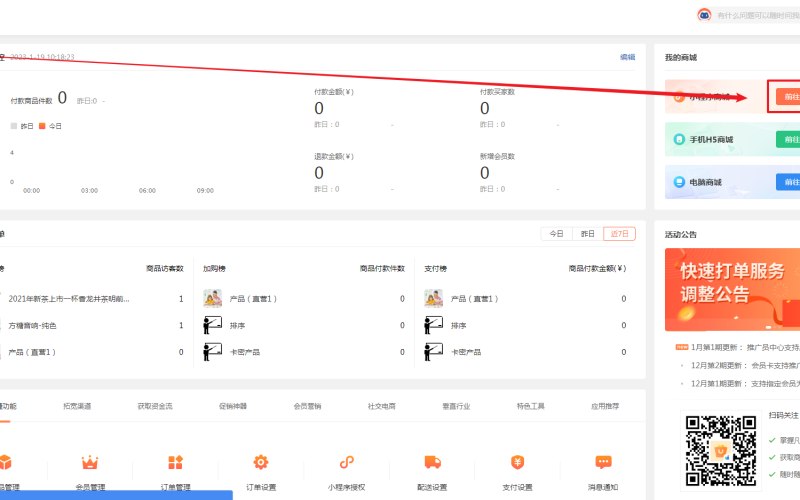Click product 2021年新茶上市 in visitor ranking
800x500 pixels.
click(x=69, y=299)
